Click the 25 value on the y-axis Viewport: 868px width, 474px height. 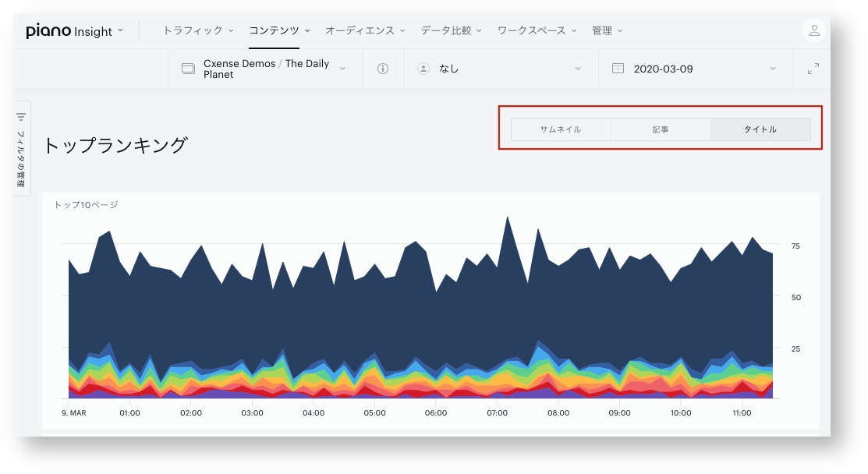point(795,349)
